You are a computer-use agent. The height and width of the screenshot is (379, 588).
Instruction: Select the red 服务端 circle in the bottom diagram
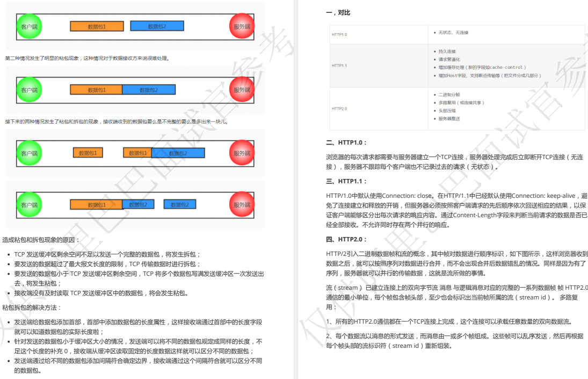241,204
